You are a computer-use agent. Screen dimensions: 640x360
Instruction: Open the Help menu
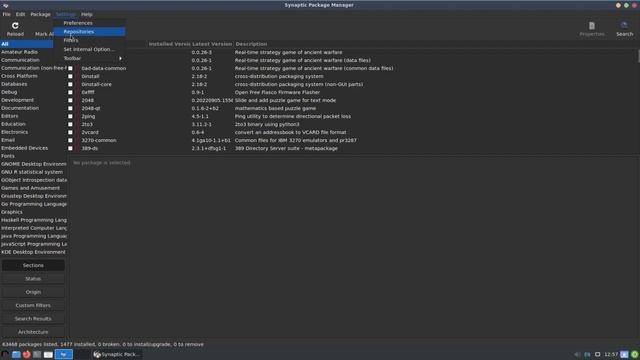point(87,14)
